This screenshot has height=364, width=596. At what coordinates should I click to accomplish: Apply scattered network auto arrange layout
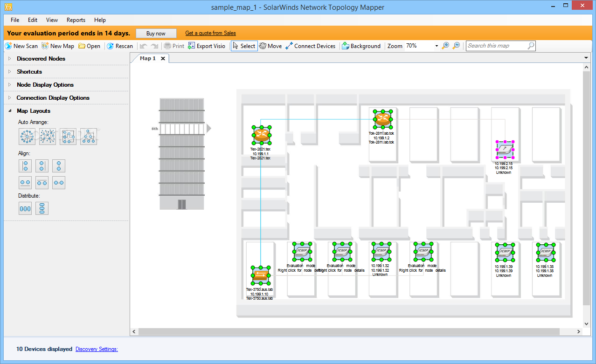(48, 137)
